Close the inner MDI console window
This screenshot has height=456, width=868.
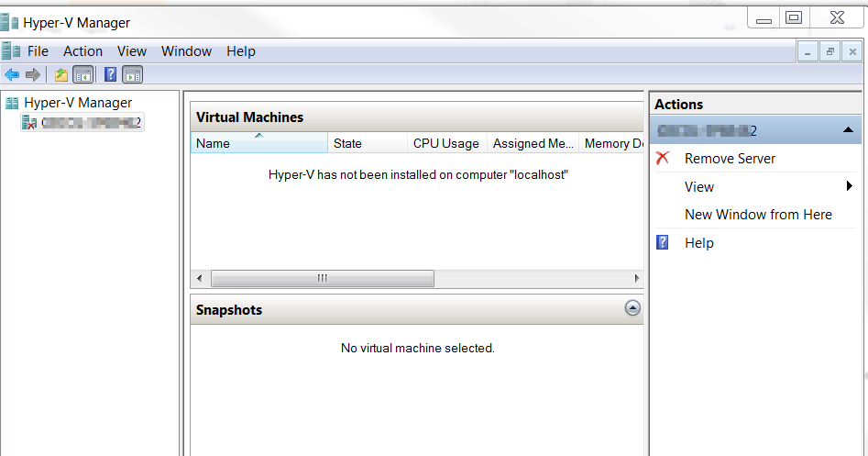[852, 52]
